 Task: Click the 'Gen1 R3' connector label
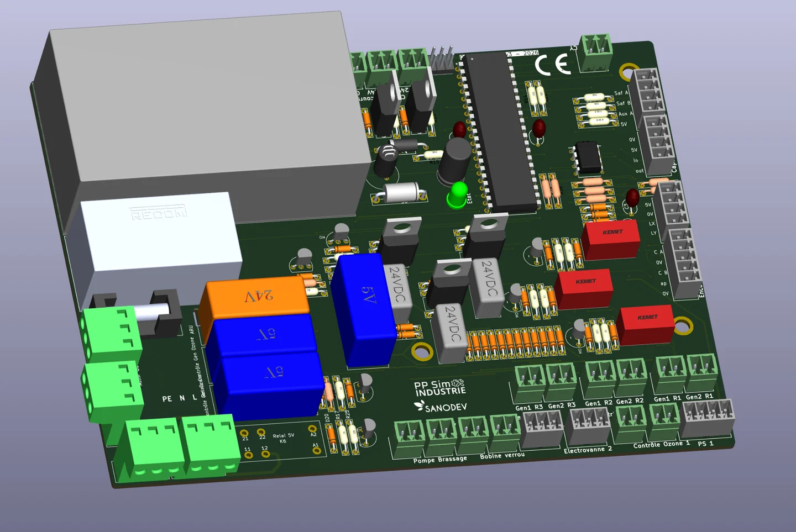pyautogui.click(x=529, y=407)
